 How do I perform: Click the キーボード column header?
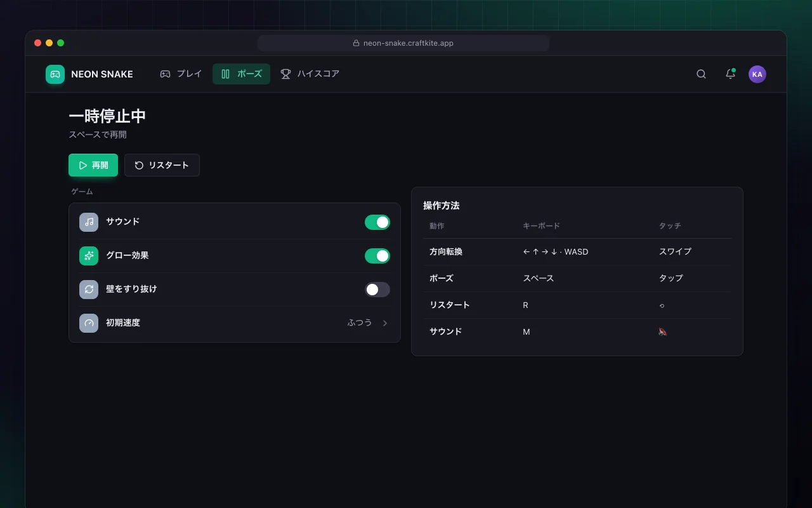click(x=541, y=226)
